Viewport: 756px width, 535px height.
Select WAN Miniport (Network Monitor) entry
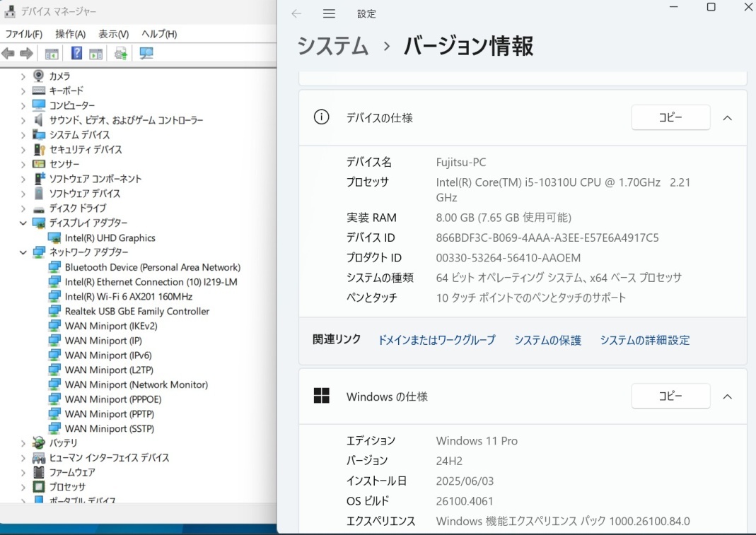coord(136,384)
